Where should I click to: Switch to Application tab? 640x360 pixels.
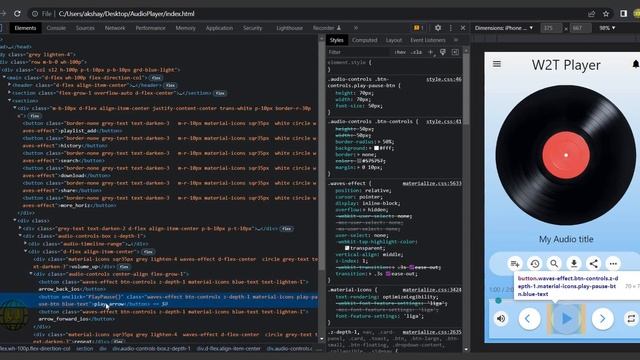(x=219, y=28)
